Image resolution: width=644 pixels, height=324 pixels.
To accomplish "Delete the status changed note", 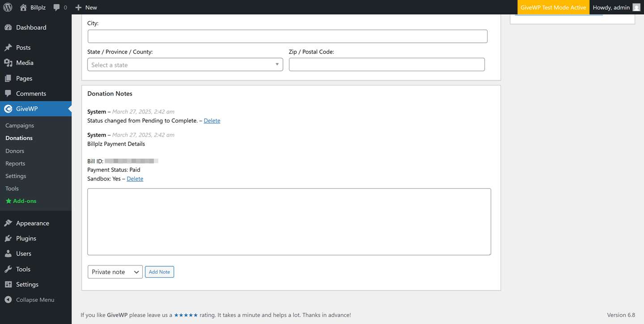I will (212, 121).
